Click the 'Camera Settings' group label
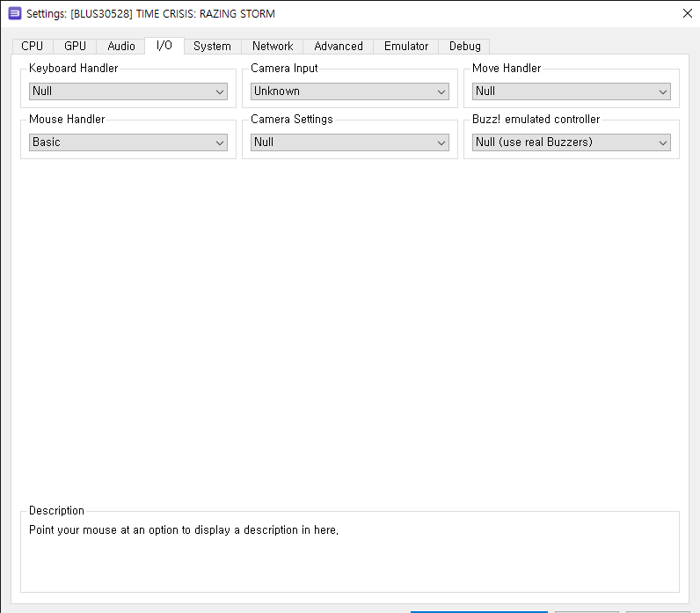This screenshot has width=700, height=613. [x=291, y=120]
